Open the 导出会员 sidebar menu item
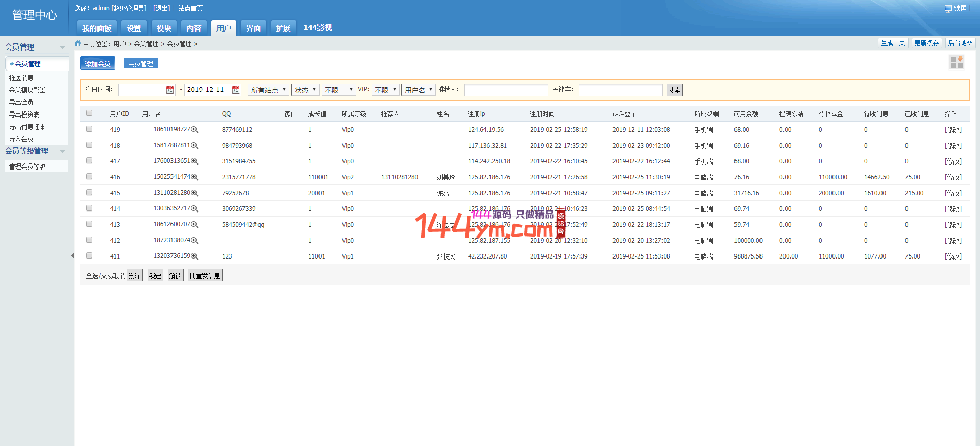Screen dimensions: 980x446 [21, 102]
